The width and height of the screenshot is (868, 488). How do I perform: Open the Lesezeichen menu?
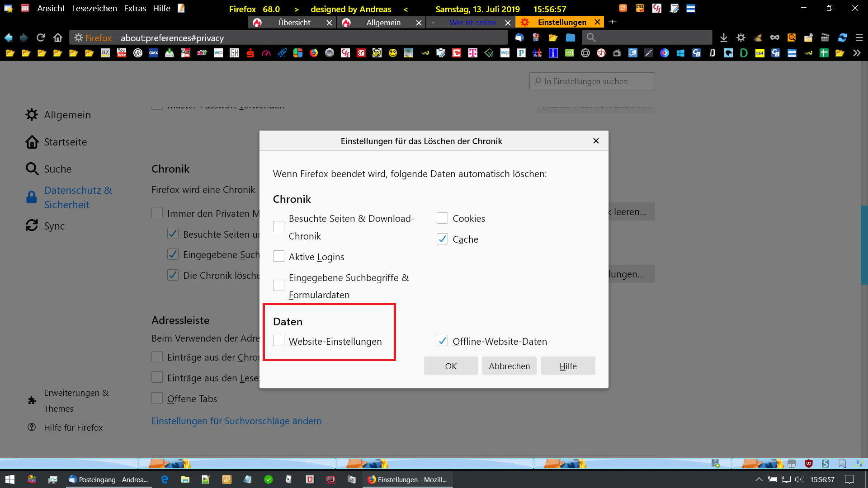(x=94, y=9)
